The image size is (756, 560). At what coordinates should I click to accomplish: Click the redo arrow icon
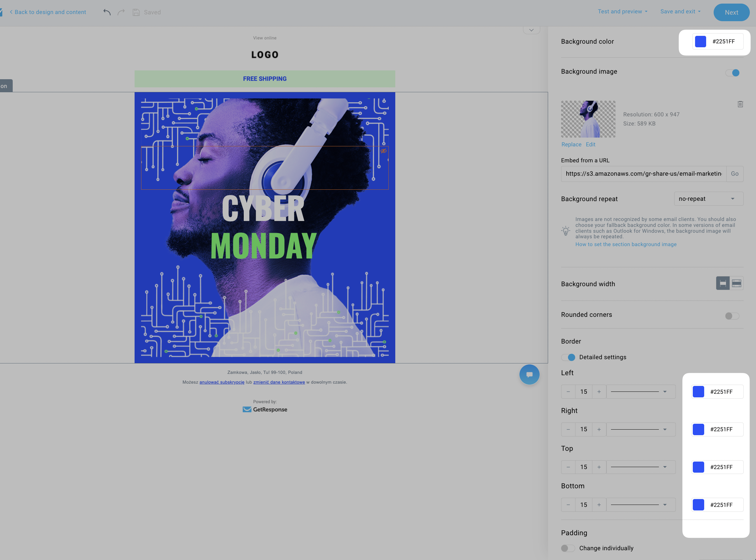coord(121,12)
